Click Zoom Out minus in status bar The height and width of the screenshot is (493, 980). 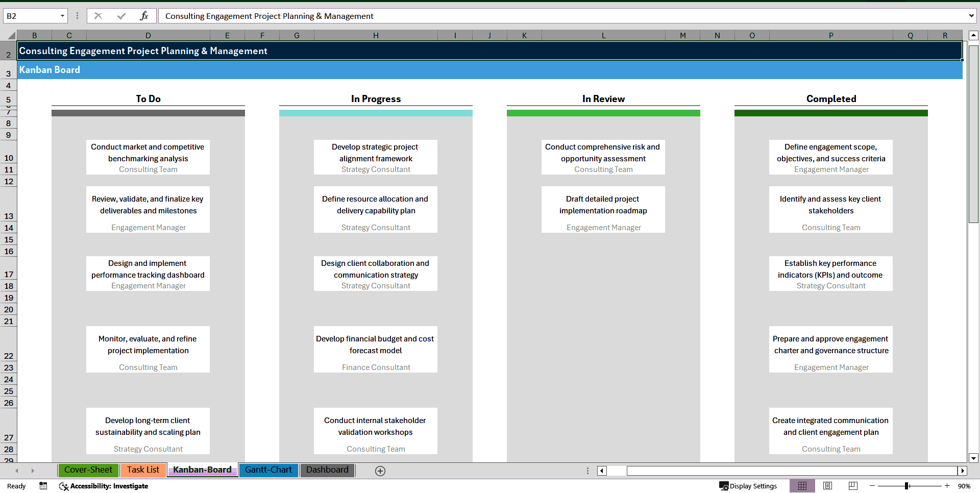click(872, 486)
